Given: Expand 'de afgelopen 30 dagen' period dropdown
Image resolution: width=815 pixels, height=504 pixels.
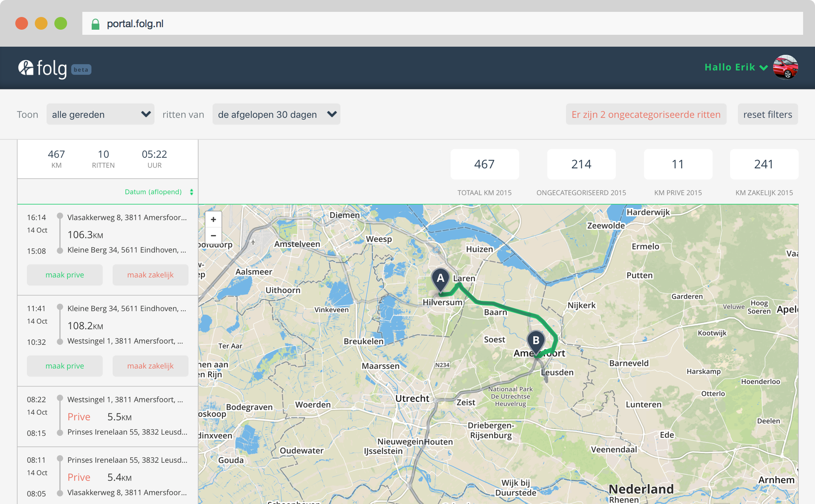Looking at the screenshot, I should (x=276, y=115).
